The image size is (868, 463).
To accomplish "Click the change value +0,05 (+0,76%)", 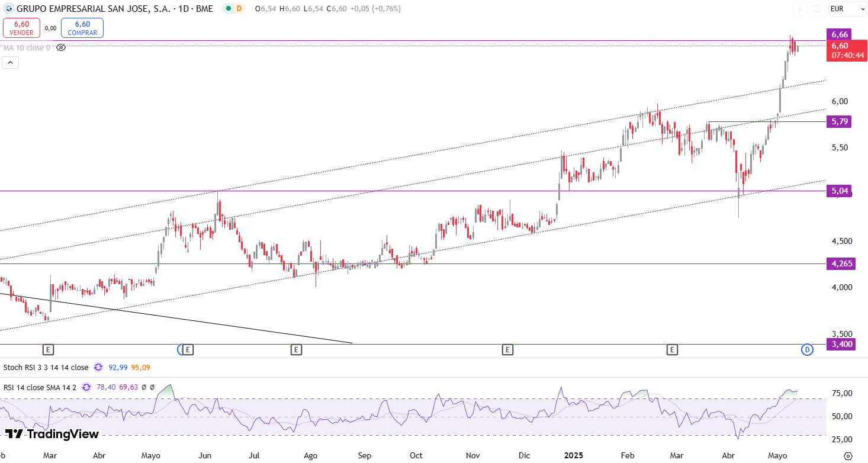I will (x=375, y=9).
